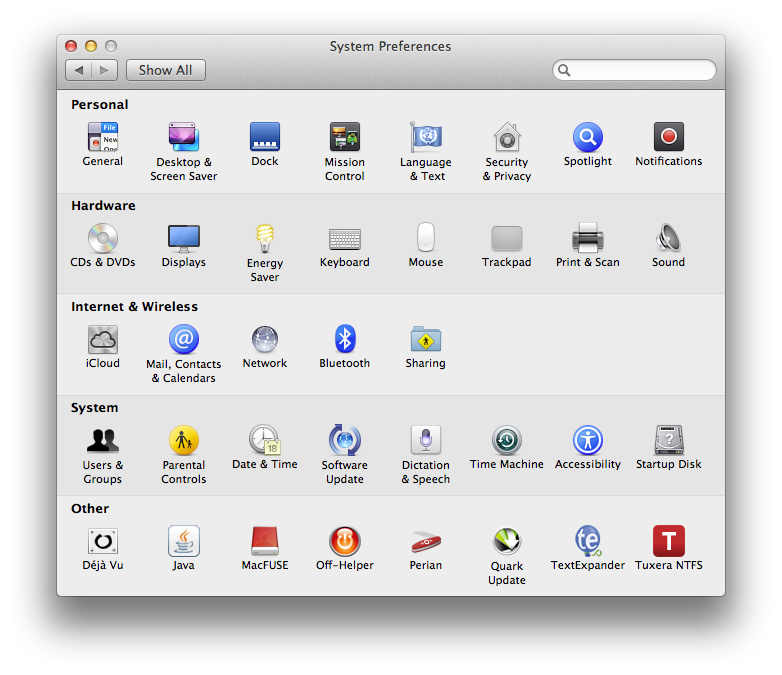Image resolution: width=782 pixels, height=675 pixels.
Task: Click the Internet & Wireless heading
Action: (x=135, y=306)
